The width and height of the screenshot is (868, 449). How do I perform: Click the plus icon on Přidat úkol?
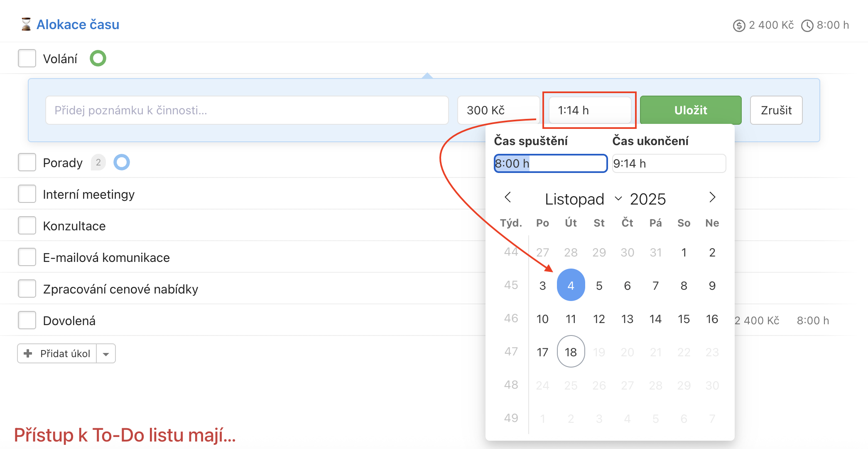[28, 353]
